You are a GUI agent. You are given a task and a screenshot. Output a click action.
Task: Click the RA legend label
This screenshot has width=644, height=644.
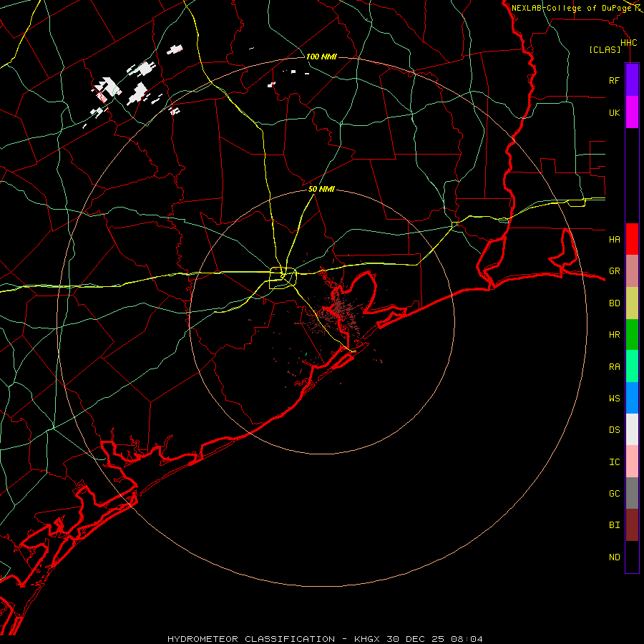pyautogui.click(x=614, y=367)
